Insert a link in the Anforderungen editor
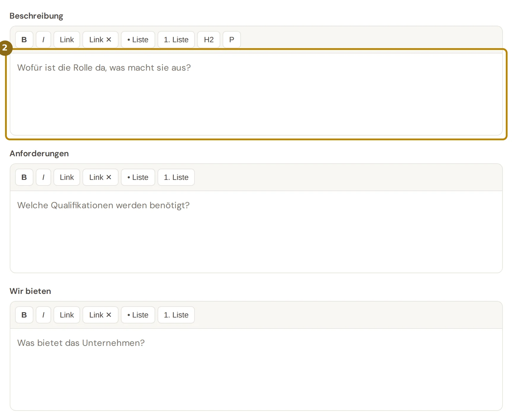 67,177
